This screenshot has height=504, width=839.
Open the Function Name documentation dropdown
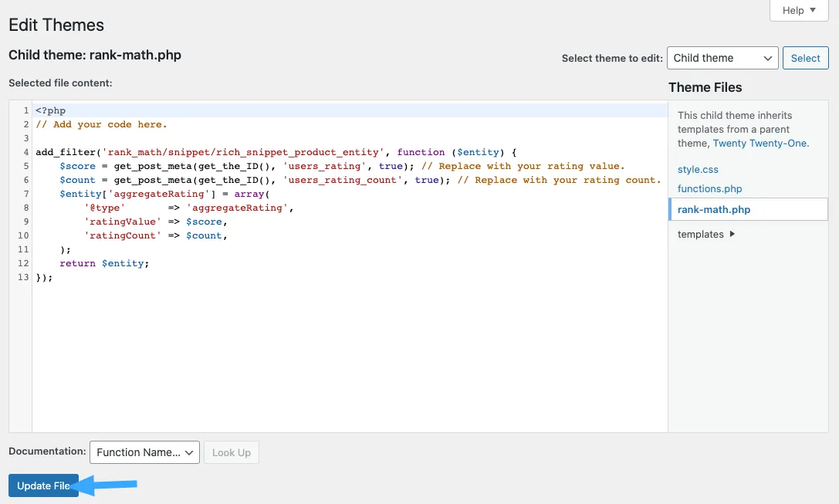144,452
